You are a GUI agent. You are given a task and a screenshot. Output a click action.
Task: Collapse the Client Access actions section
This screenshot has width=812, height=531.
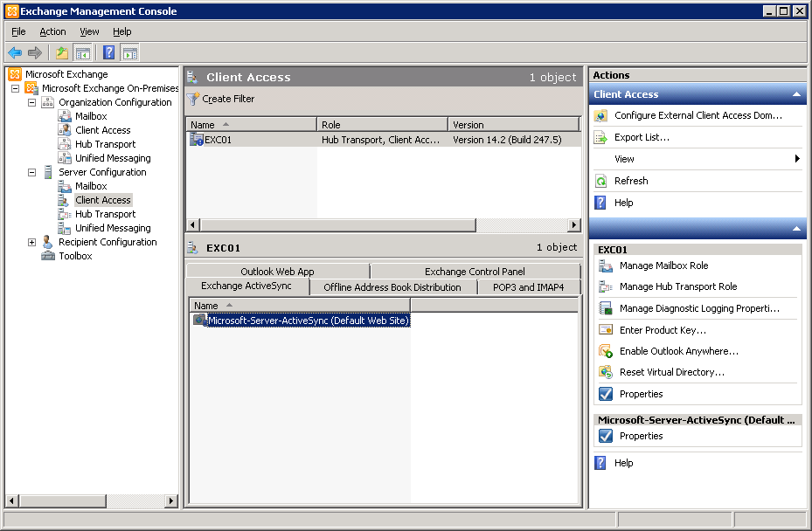point(796,94)
